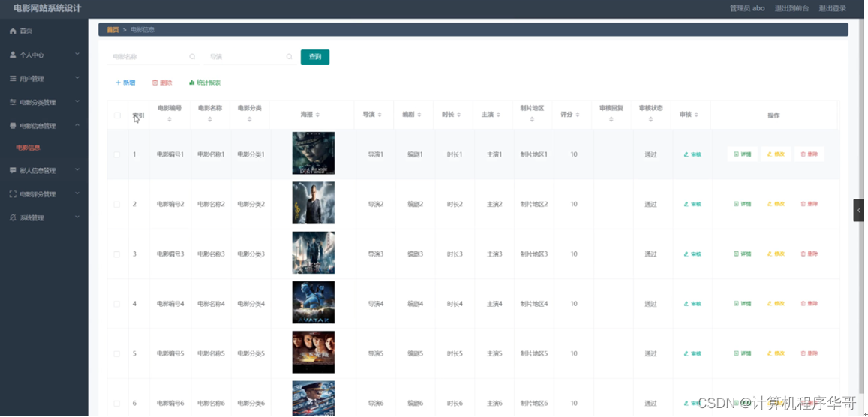The width and height of the screenshot is (868, 417).
Task: Sort by 电影编号 column arrows
Action: 170,119
